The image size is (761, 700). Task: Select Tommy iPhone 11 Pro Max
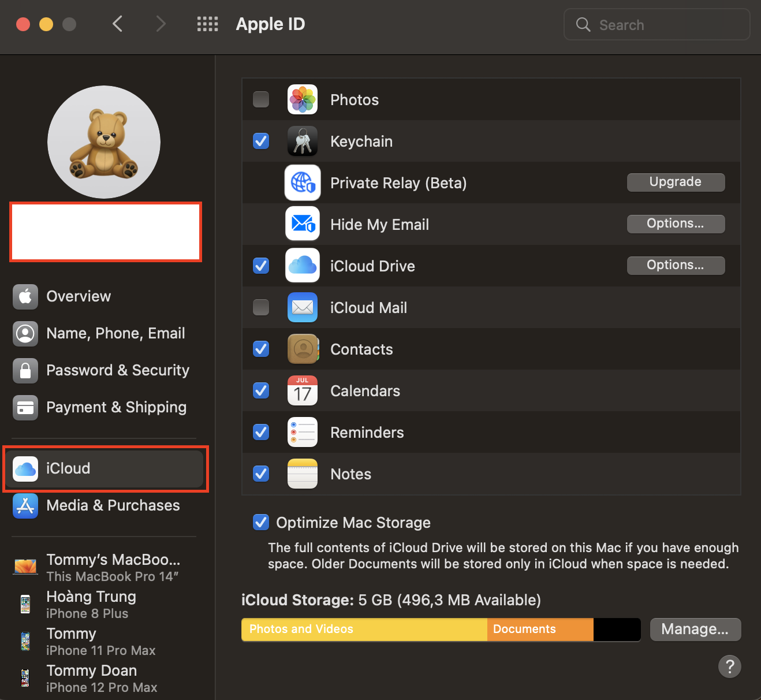(x=105, y=641)
